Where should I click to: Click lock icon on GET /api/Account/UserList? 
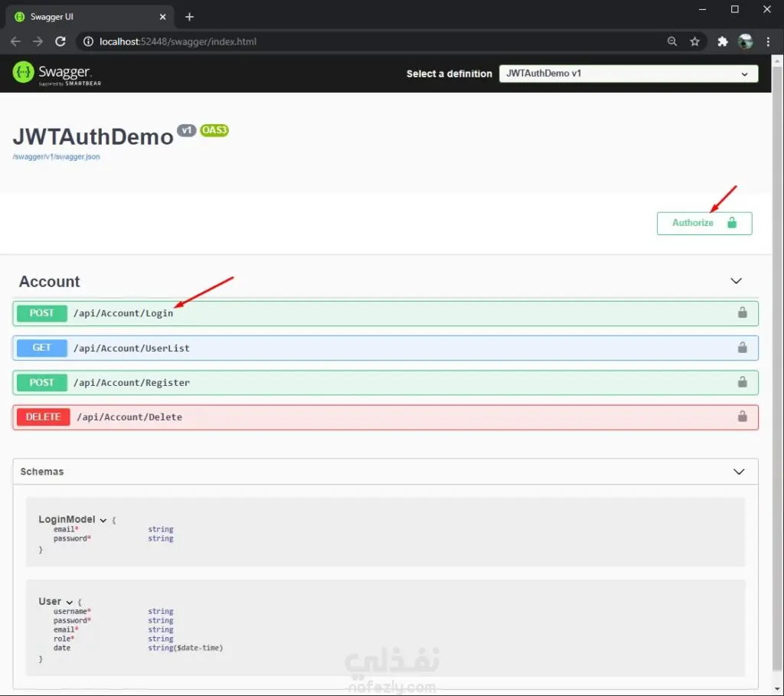743,348
